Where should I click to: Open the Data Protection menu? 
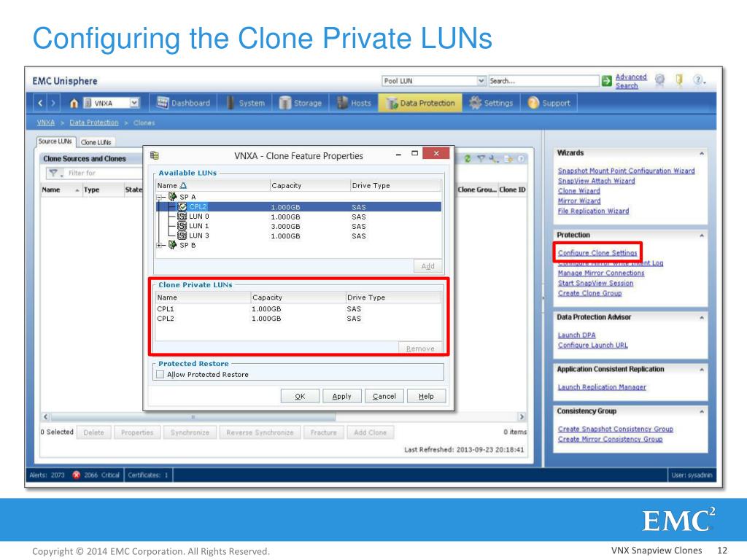coord(421,103)
